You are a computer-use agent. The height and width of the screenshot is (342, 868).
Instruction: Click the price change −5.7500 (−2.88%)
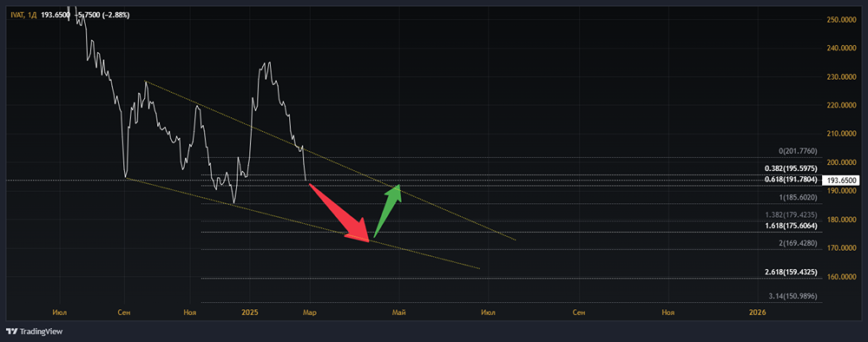coord(102,15)
